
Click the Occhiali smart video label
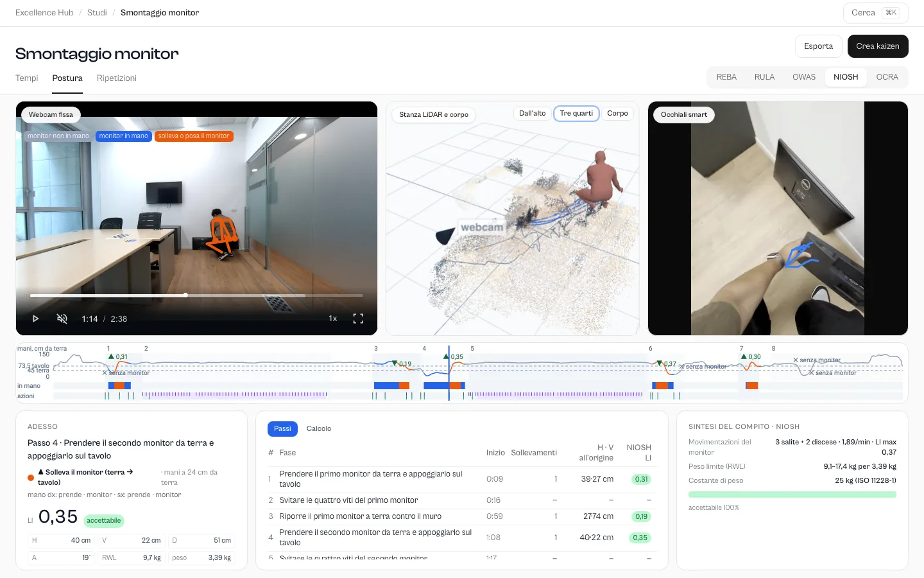pos(684,115)
